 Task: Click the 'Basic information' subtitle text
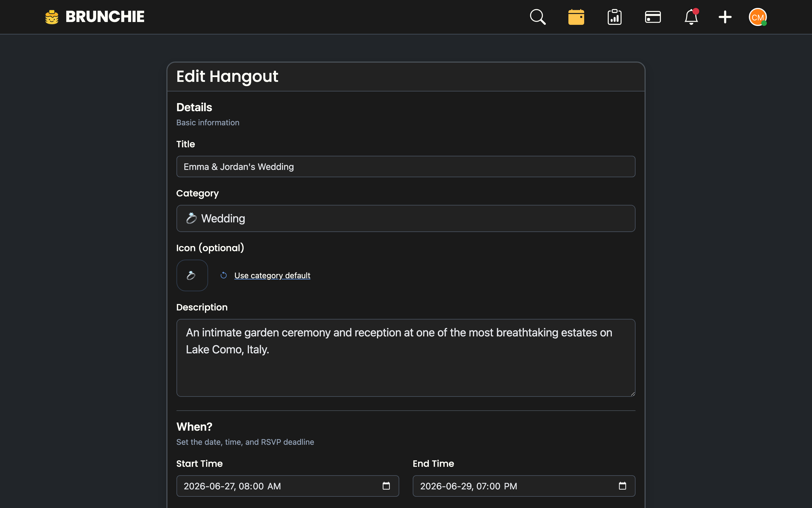pos(208,123)
